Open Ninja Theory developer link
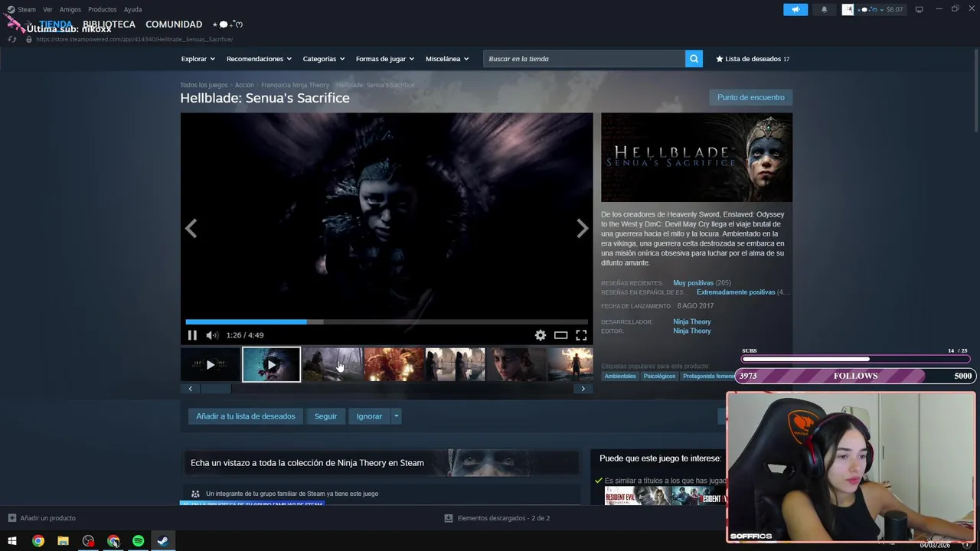 [x=691, y=322]
